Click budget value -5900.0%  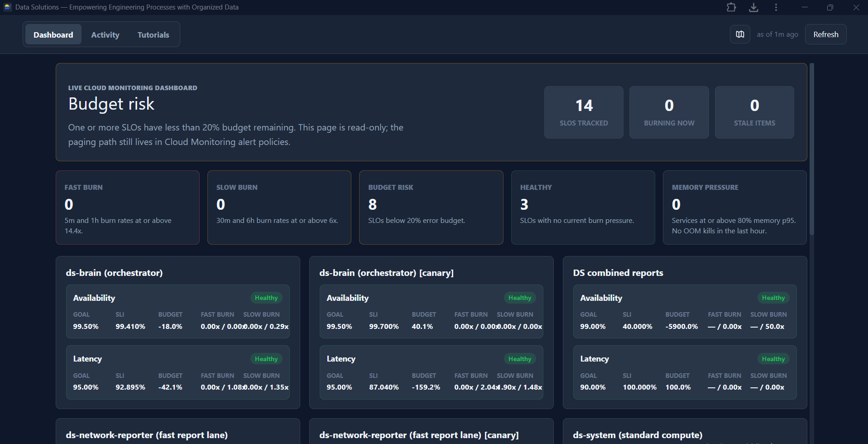[x=682, y=326]
